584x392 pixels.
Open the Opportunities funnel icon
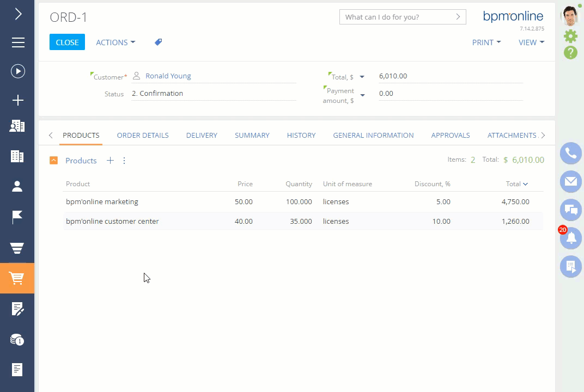17,248
